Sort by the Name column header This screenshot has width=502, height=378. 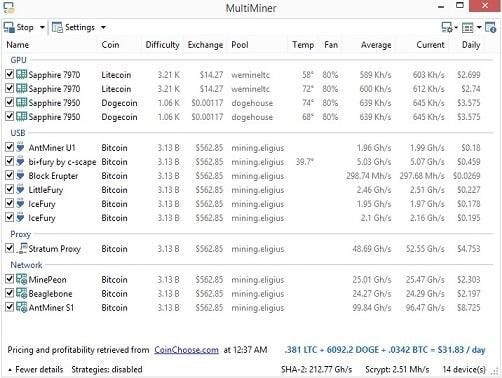point(18,45)
